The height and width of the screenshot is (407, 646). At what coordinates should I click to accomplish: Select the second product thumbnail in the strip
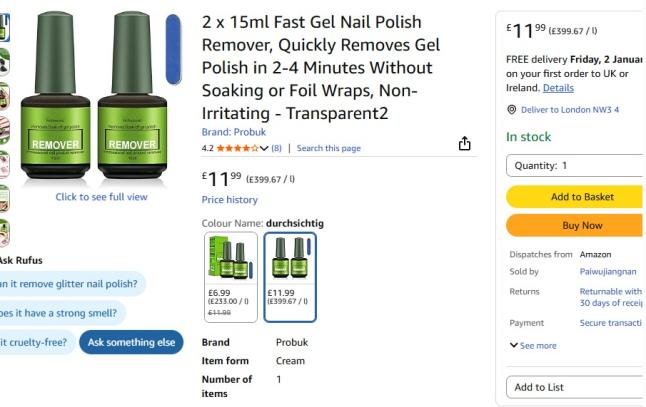click(x=4, y=62)
